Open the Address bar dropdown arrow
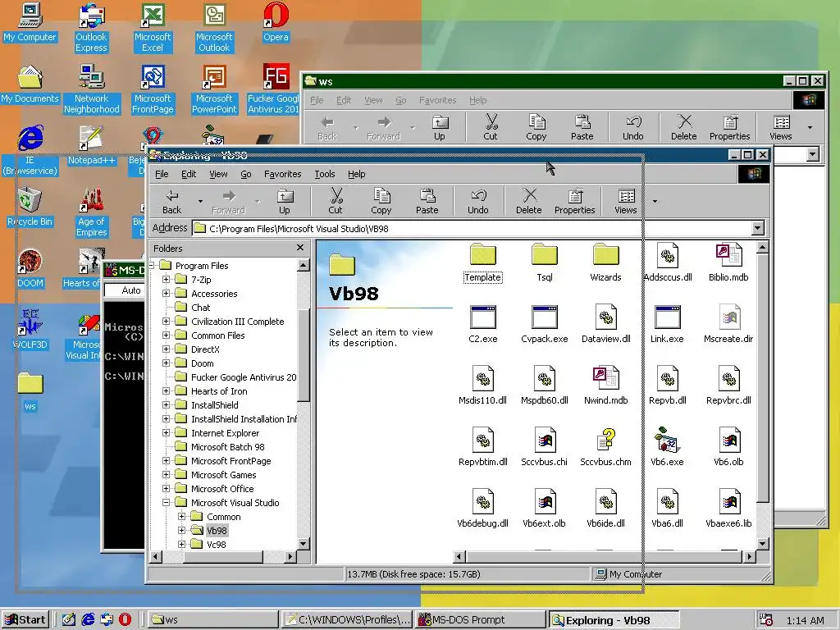Image resolution: width=840 pixels, height=630 pixels. (757, 228)
